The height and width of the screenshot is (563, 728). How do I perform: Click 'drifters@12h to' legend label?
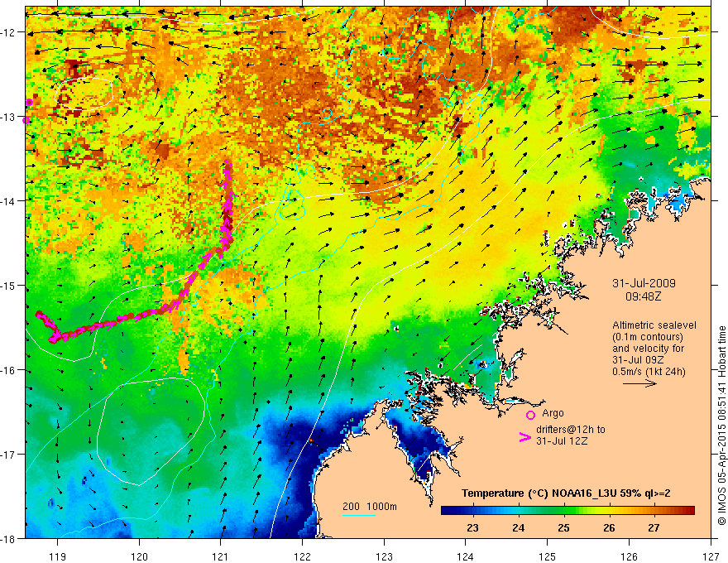571,430
